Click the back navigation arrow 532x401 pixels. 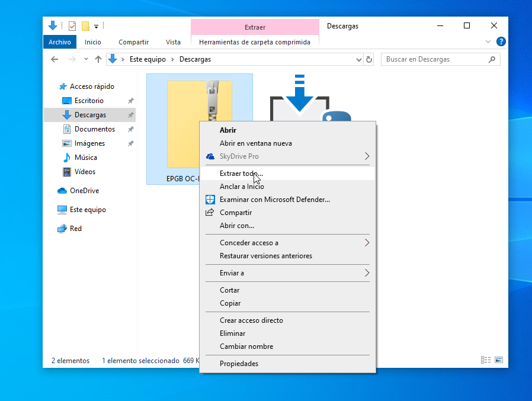pos(55,59)
